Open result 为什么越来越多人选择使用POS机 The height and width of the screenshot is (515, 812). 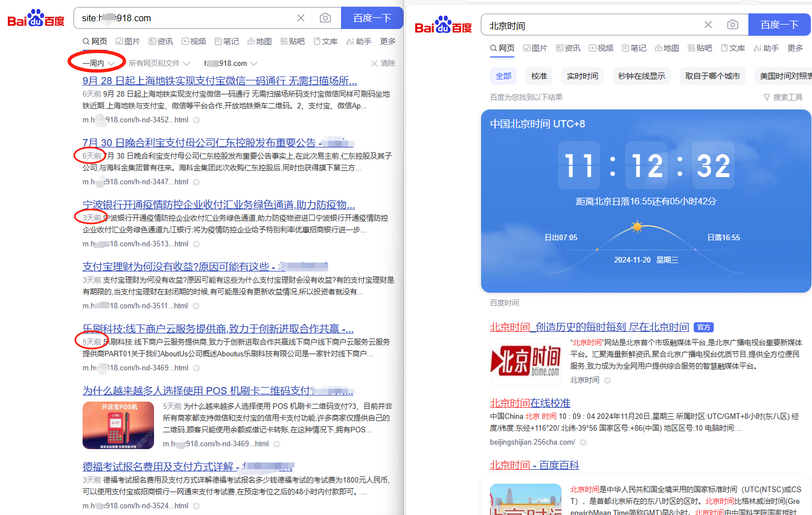(218, 390)
